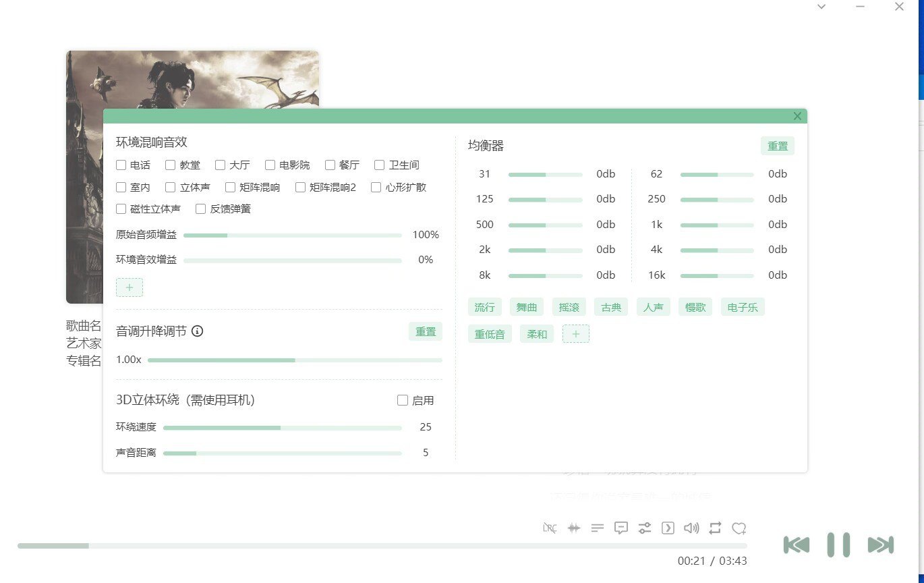
Task: Open the volume speaker icon
Action: click(691, 528)
